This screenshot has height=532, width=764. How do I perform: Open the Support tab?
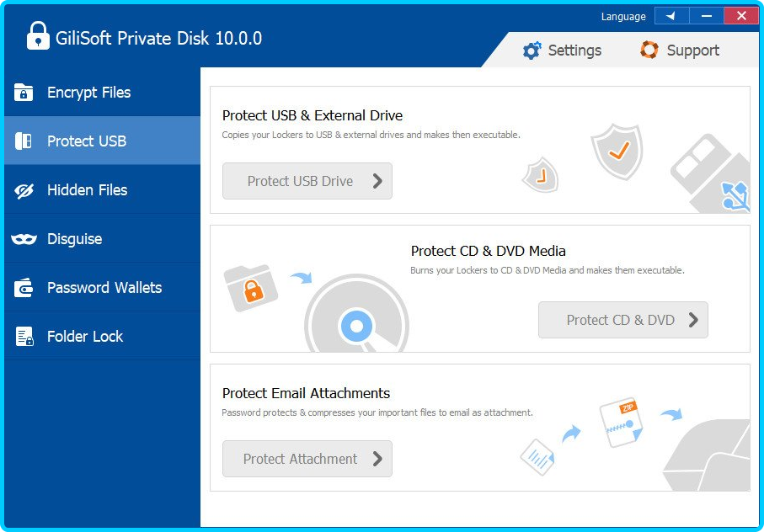pyautogui.click(x=680, y=51)
